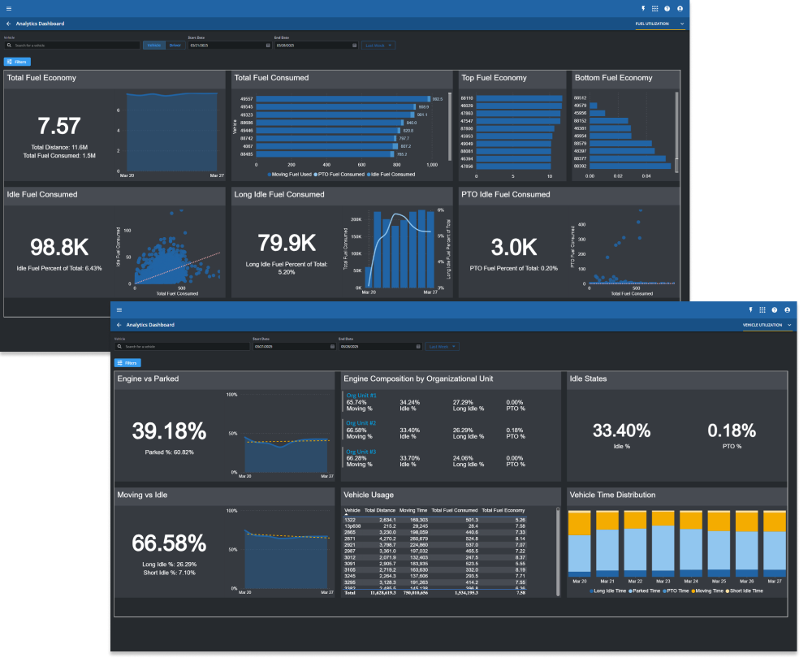This screenshot has width=812, height=662.
Task: Click Filters button in Fuel Utilization dashboard
Action: coord(18,62)
